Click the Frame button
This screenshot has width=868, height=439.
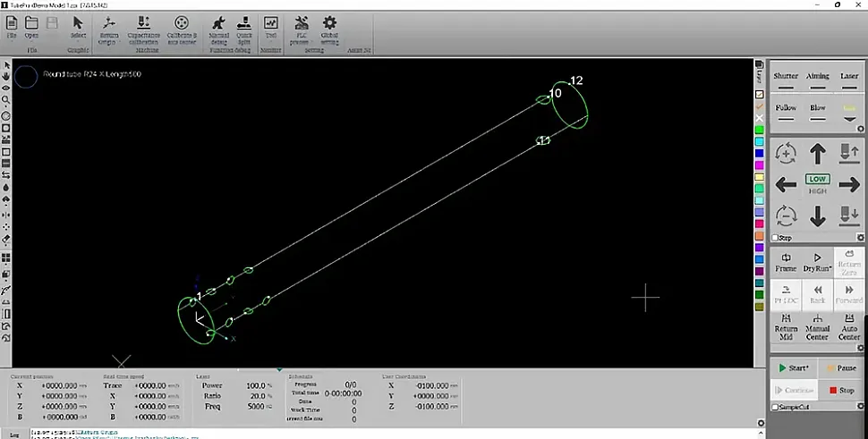click(x=786, y=263)
